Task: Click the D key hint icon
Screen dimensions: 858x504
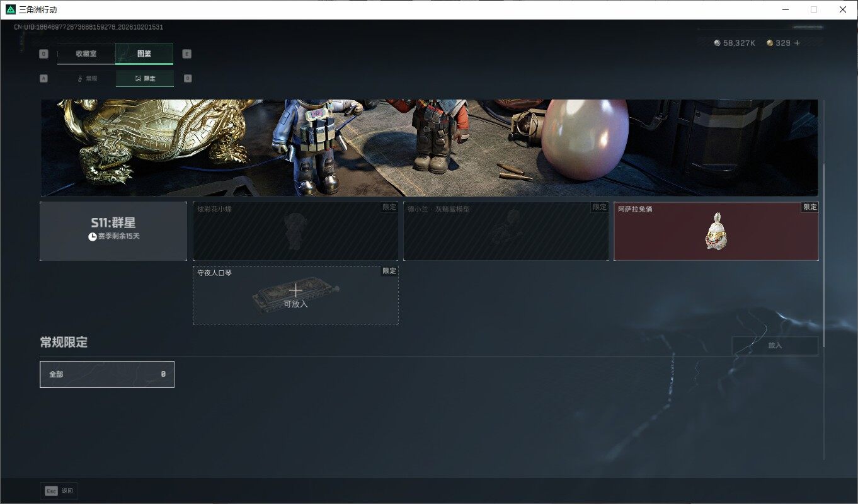Action: [188, 79]
